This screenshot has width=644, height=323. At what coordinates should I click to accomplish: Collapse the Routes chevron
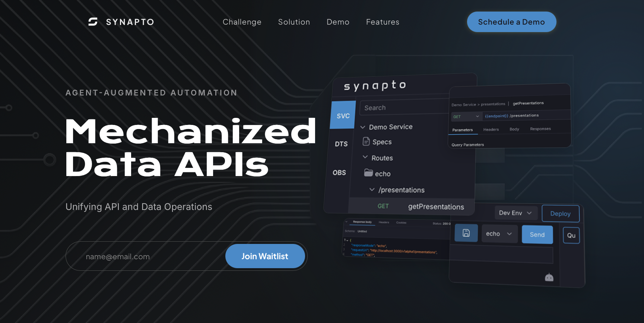[365, 157]
